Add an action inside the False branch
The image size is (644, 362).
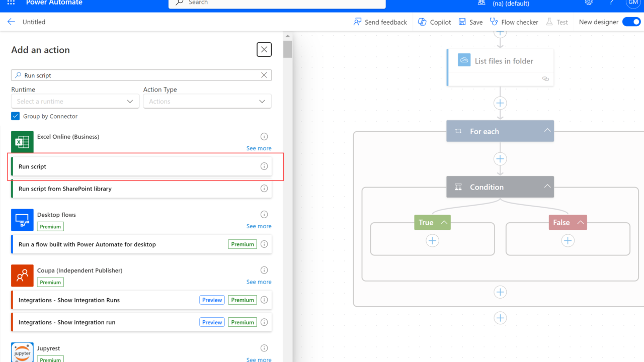(568, 241)
